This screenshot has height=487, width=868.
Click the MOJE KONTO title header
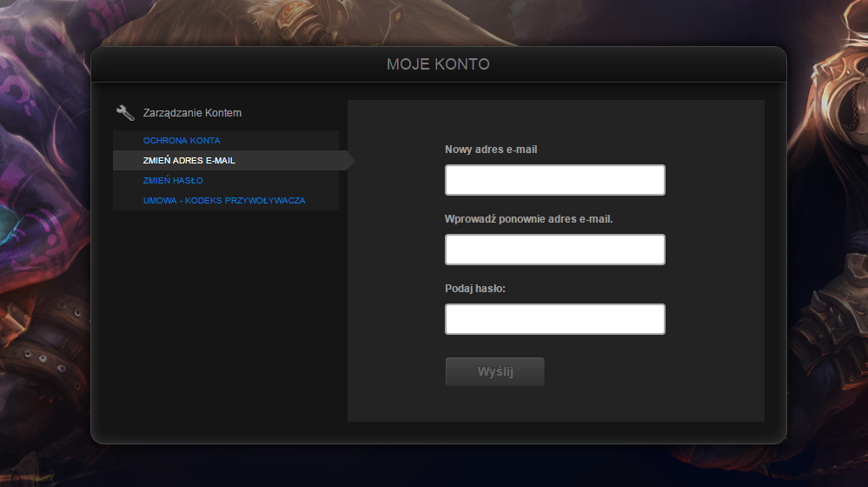tap(438, 64)
